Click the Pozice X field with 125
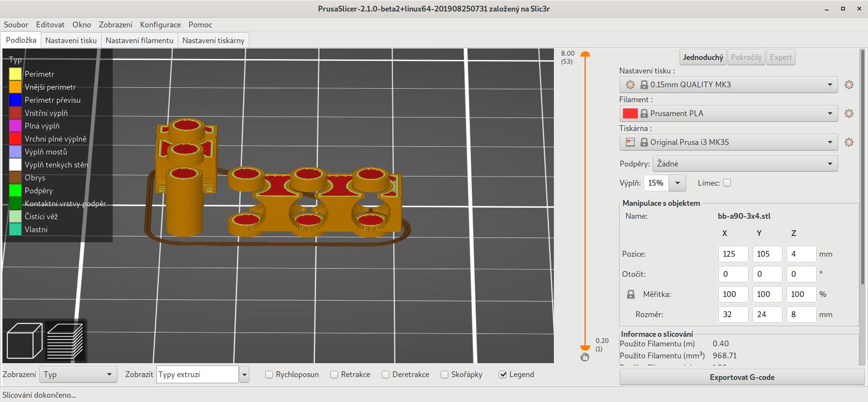 coord(733,254)
